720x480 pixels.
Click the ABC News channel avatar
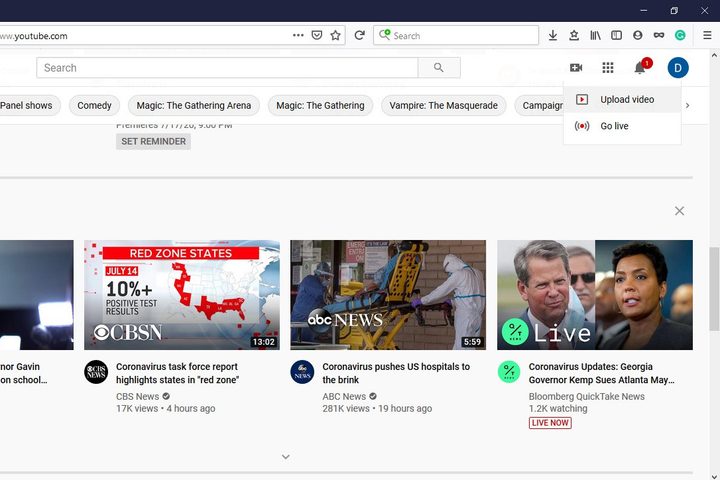click(302, 372)
